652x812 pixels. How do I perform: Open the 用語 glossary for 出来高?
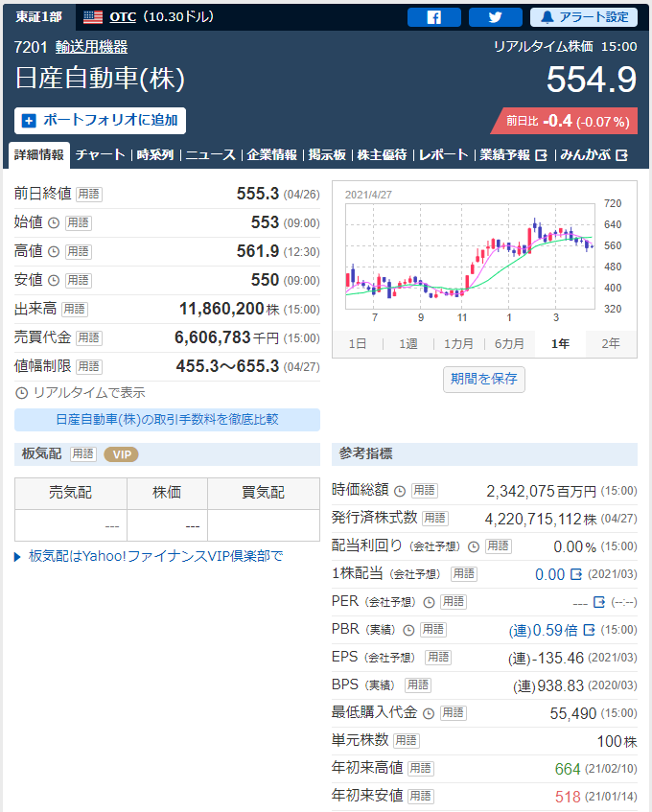(74, 309)
